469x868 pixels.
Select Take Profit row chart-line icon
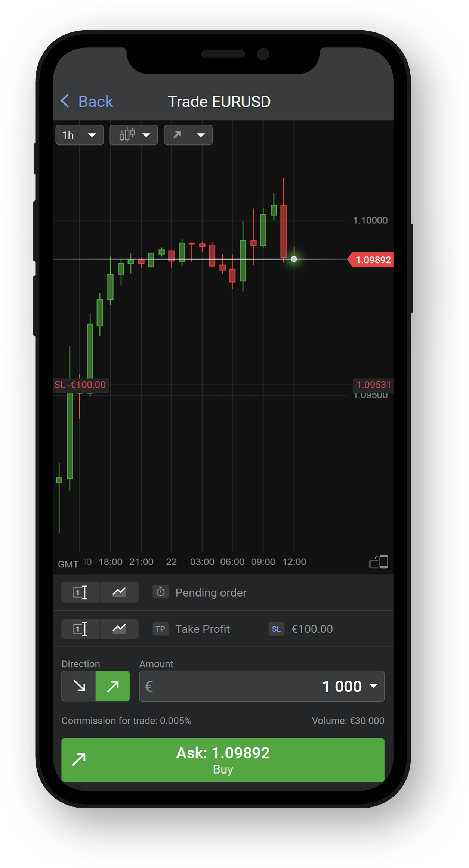pos(119,629)
